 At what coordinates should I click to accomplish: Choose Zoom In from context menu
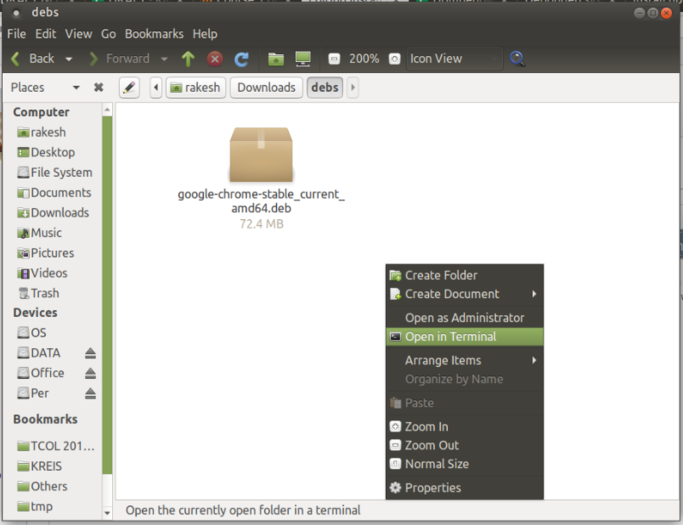(465, 427)
